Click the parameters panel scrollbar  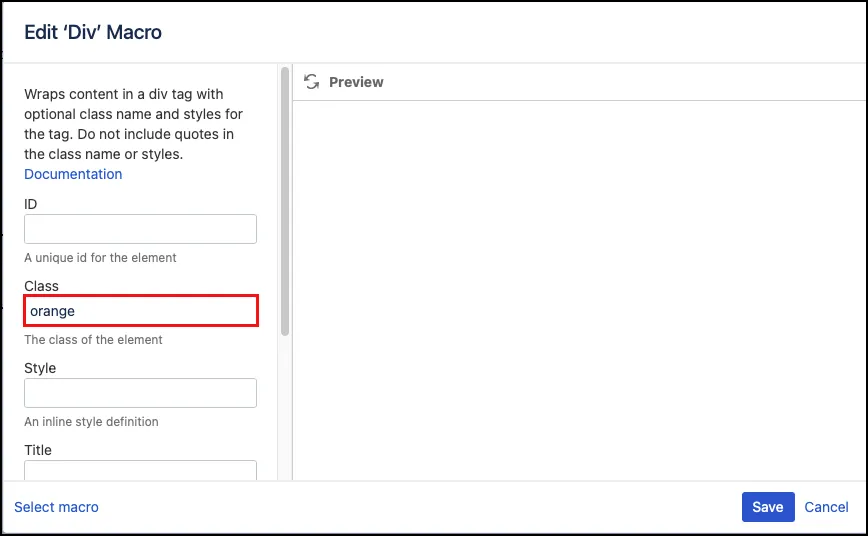[x=285, y=201]
